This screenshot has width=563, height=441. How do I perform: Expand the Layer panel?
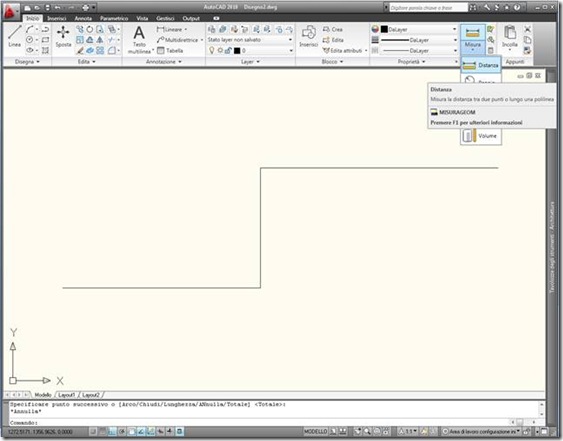(250, 62)
